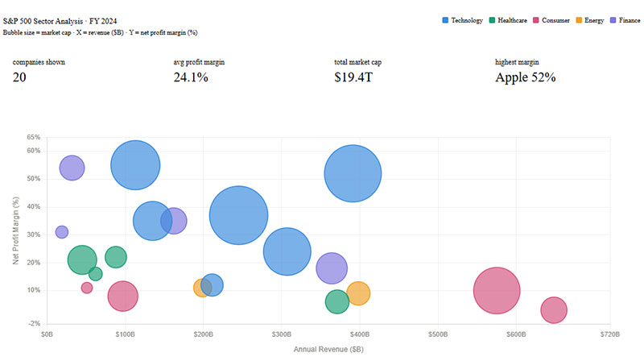644x361 pixels.
Task: Click the rightmost pink bubble near $640B
Action: (x=553, y=309)
